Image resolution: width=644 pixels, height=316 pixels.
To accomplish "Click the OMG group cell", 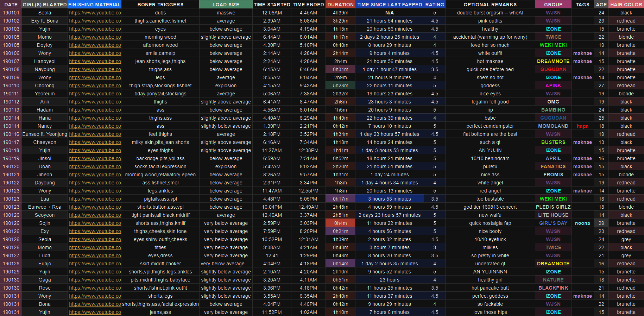I will pos(553,102).
